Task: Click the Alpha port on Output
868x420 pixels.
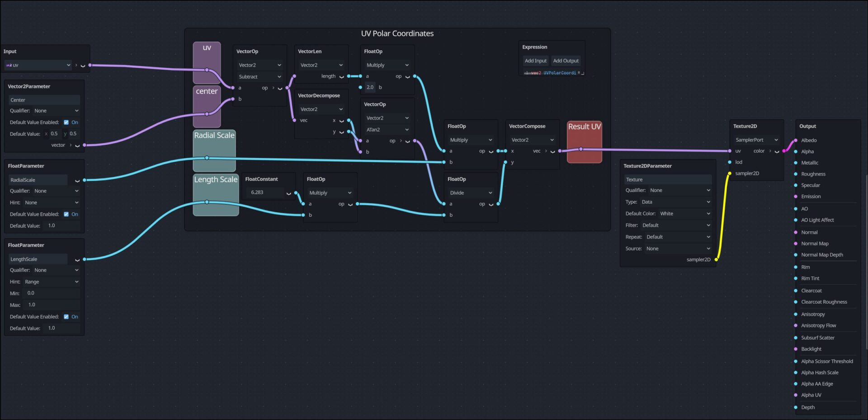Action: coord(796,152)
